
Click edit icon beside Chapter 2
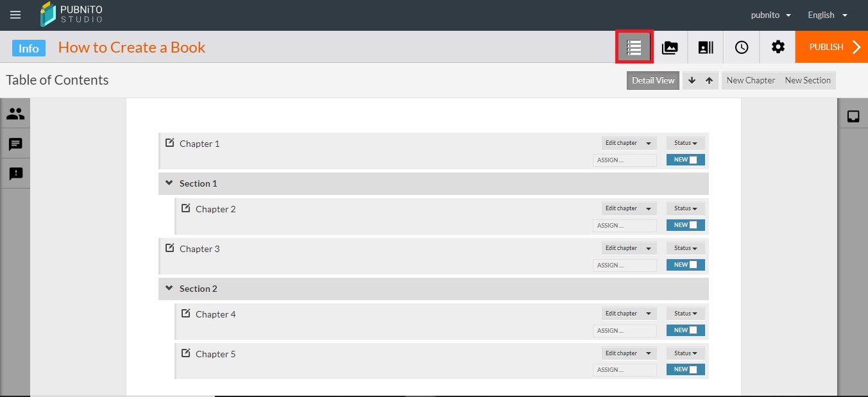click(x=185, y=208)
